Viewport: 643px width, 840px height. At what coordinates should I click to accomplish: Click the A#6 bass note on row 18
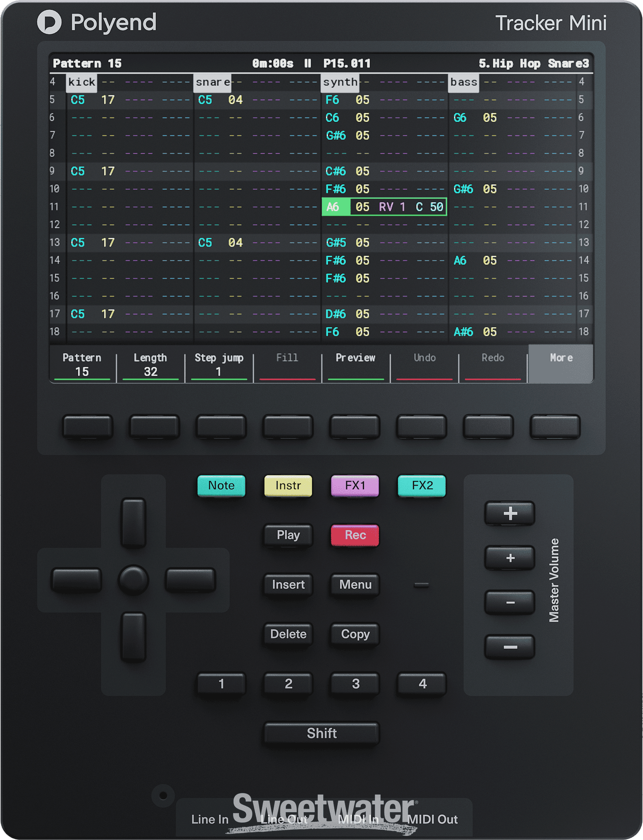463,332
